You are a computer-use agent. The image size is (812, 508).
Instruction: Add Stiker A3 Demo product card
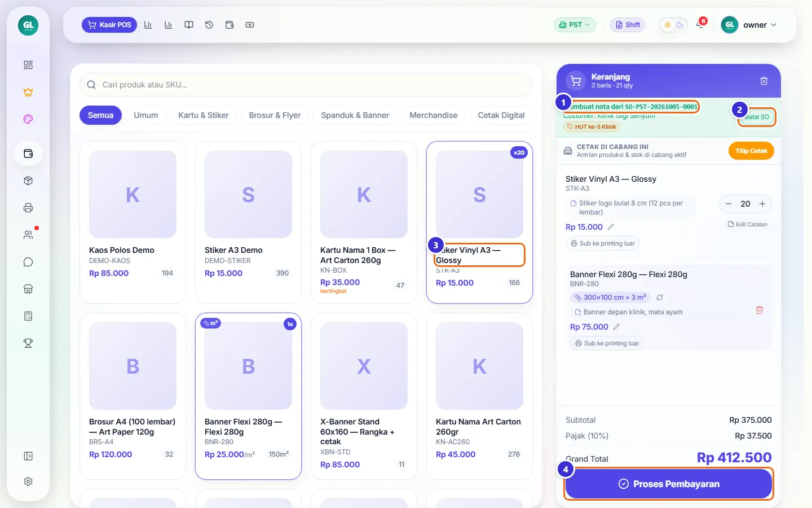coord(248,222)
